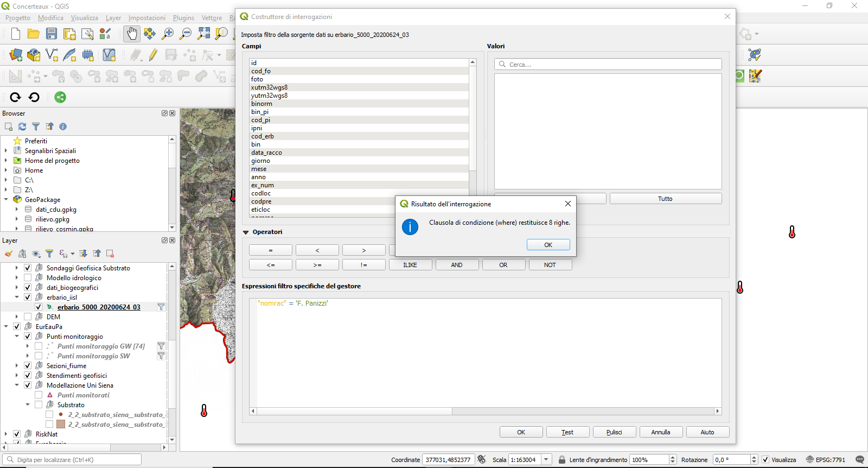The height and width of the screenshot is (468, 868).
Task: Click the New Project toolbar icon
Action: (16, 34)
